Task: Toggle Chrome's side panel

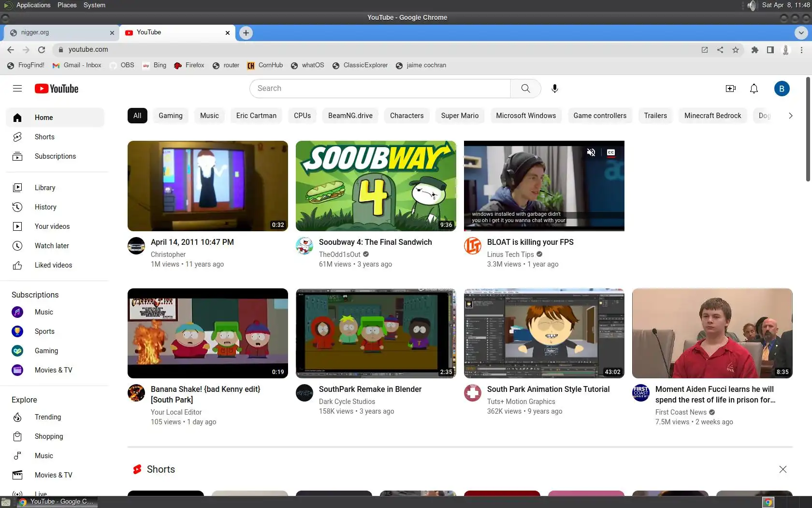Action: [770, 49]
